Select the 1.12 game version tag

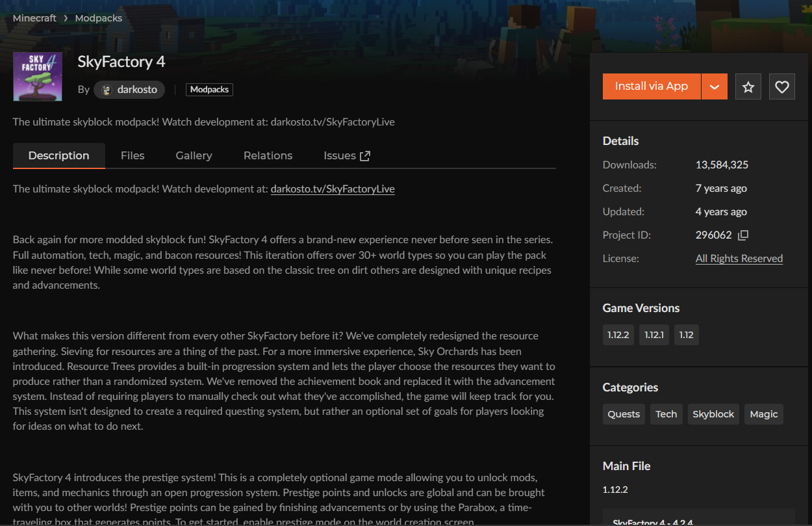click(x=687, y=335)
